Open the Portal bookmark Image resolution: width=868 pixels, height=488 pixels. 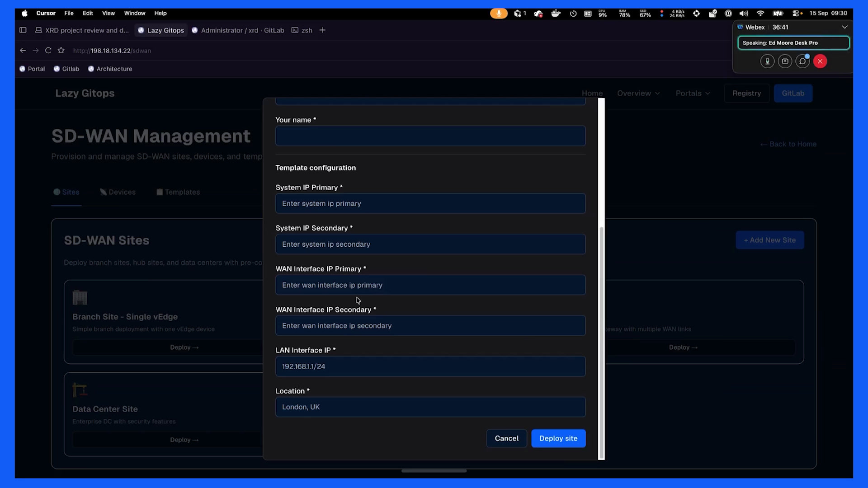click(x=32, y=69)
